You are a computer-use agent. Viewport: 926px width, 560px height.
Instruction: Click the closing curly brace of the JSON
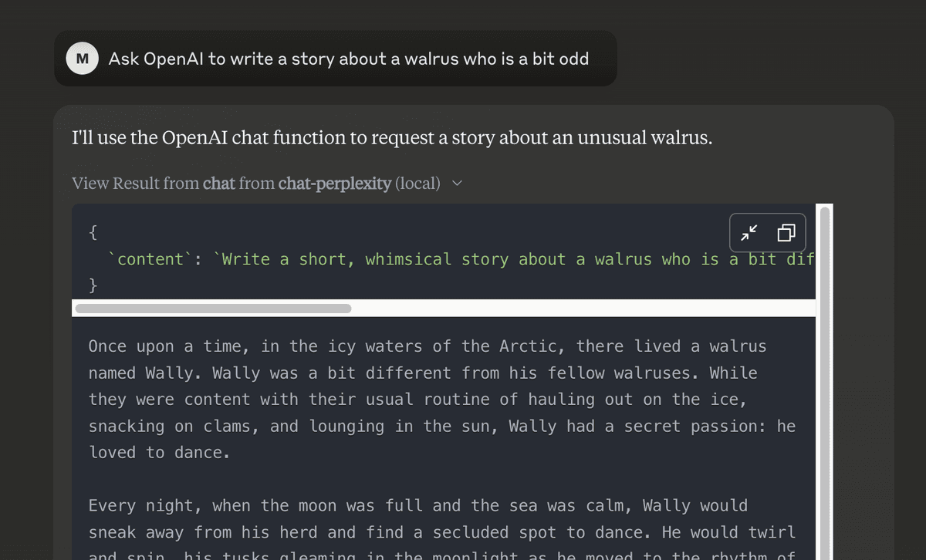[93, 285]
